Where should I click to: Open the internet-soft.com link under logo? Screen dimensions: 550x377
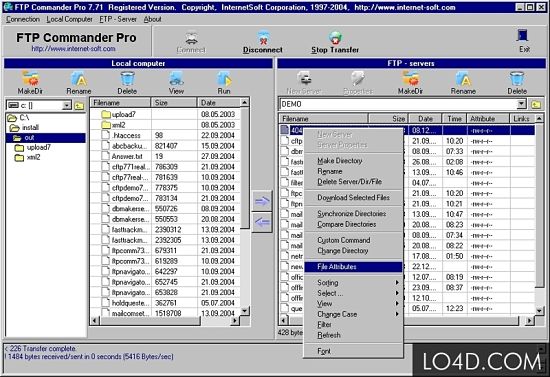pos(73,49)
